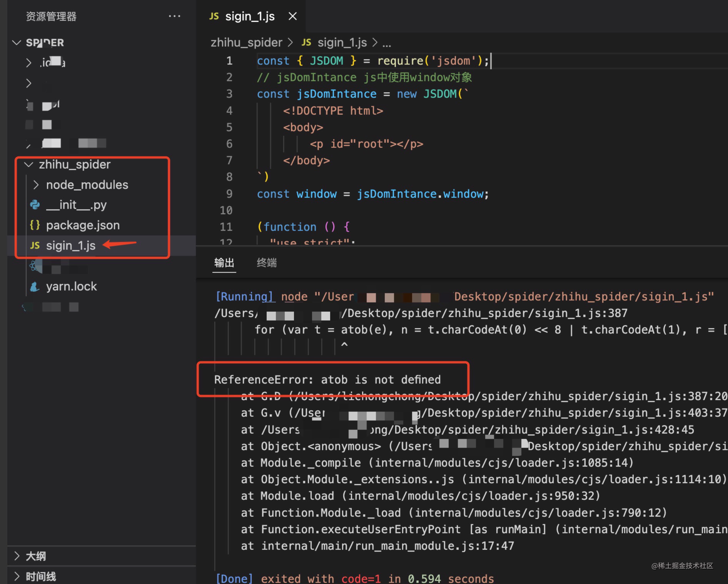
Task: Open package.json in the explorer
Action: click(x=83, y=225)
